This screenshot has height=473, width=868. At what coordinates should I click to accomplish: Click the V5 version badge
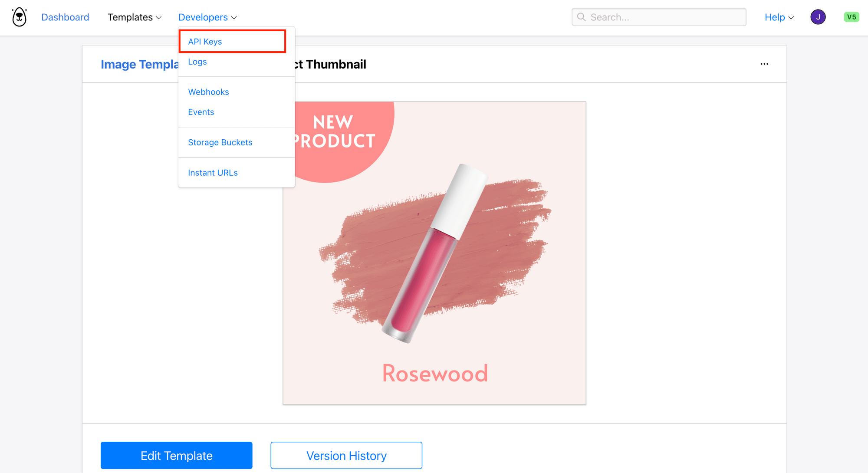coord(851,17)
